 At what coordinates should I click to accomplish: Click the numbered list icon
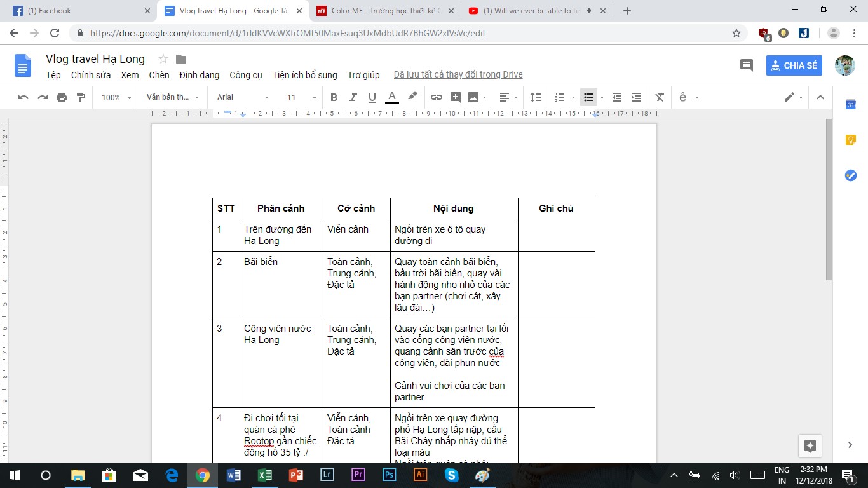[x=560, y=97]
